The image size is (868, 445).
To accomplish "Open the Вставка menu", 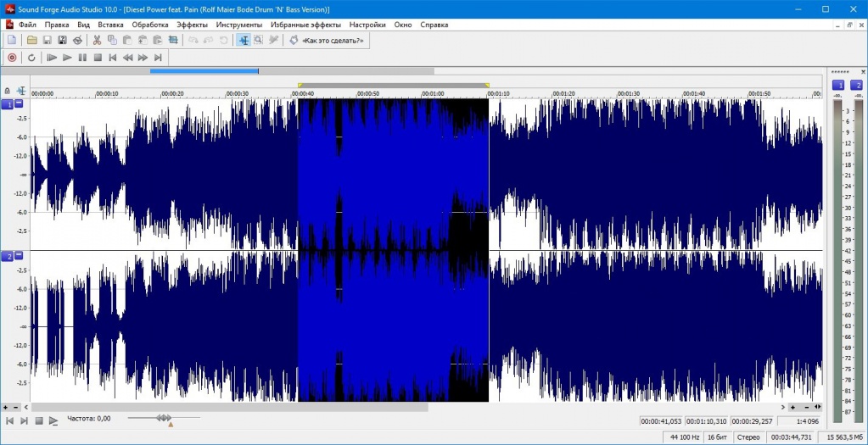I will (x=110, y=25).
